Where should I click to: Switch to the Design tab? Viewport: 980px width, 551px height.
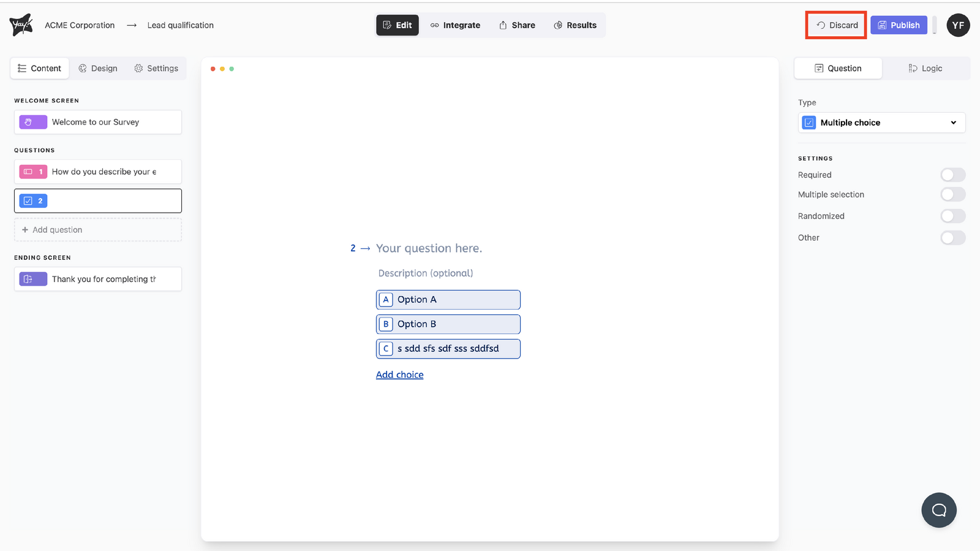pyautogui.click(x=98, y=69)
